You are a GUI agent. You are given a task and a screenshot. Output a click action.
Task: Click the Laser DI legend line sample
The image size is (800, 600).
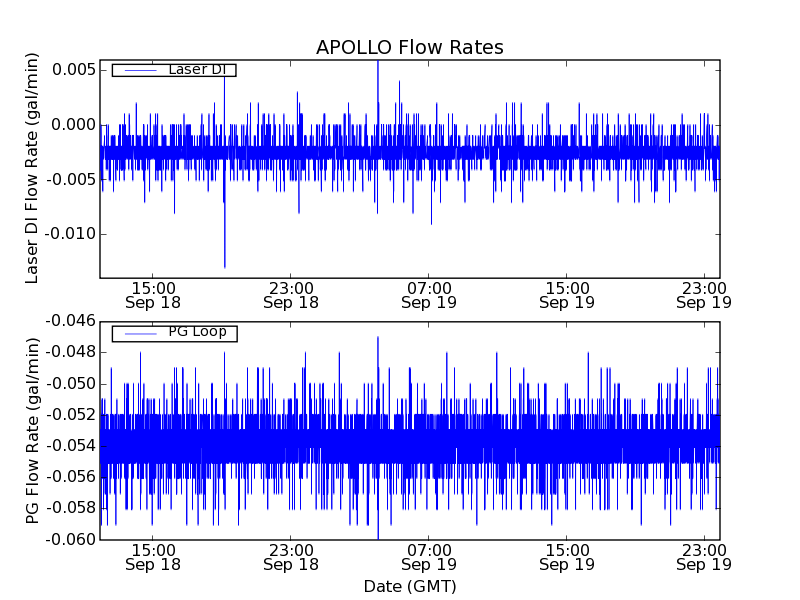140,70
